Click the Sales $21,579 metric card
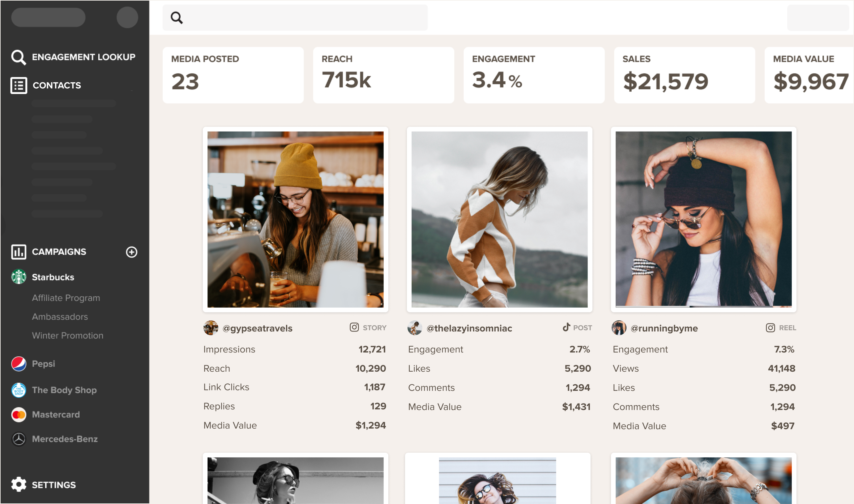 (x=684, y=75)
